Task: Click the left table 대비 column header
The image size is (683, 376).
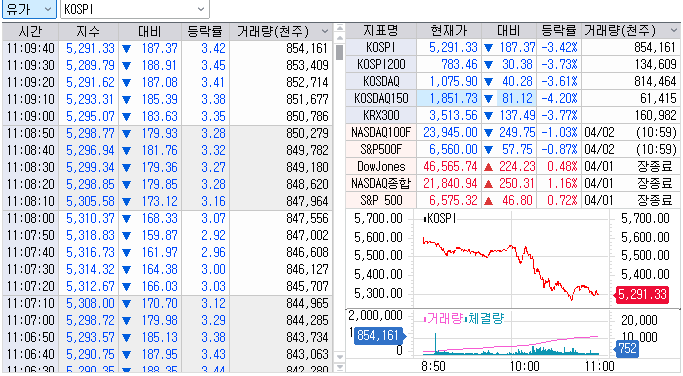Action: (150, 31)
